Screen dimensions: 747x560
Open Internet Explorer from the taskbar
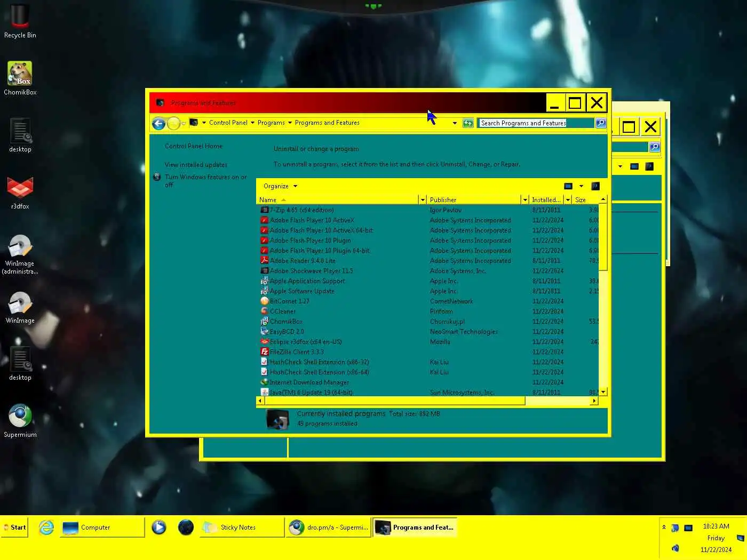(x=46, y=527)
